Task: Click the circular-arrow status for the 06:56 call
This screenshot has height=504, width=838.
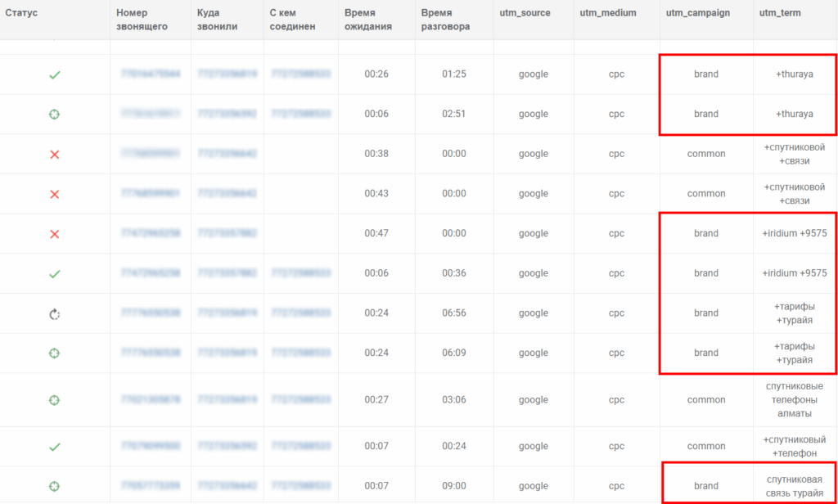Action: click(x=55, y=313)
